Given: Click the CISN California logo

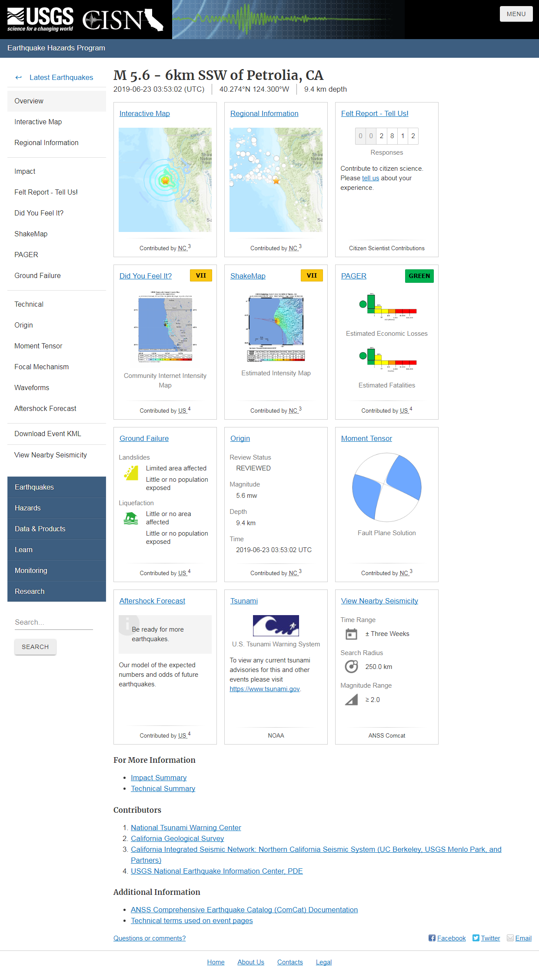Looking at the screenshot, I should click(123, 20).
